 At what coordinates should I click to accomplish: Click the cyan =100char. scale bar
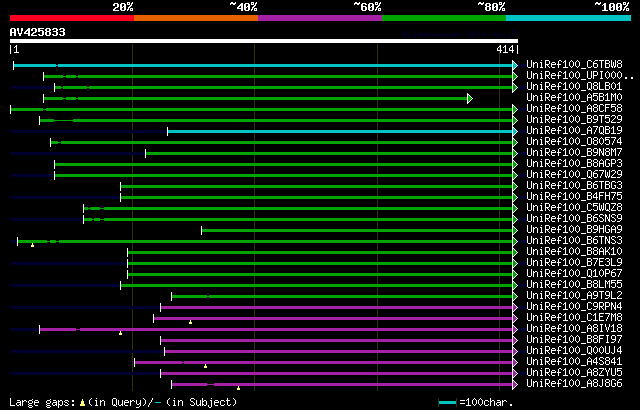coord(447,403)
